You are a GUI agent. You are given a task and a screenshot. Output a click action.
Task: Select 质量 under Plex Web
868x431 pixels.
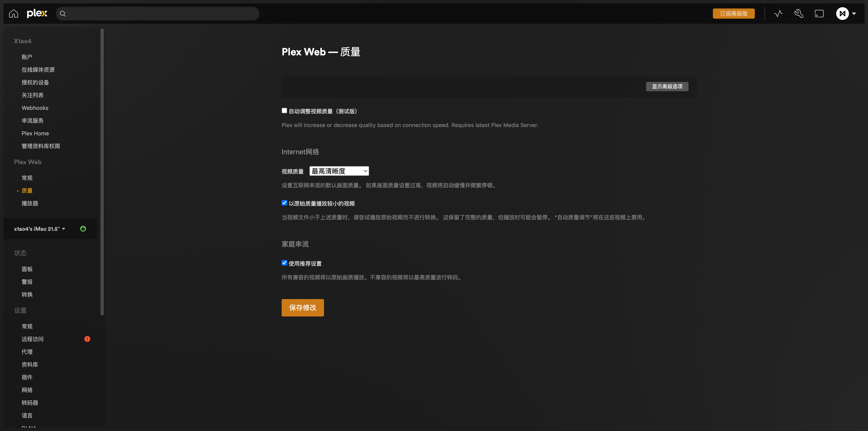(x=27, y=190)
